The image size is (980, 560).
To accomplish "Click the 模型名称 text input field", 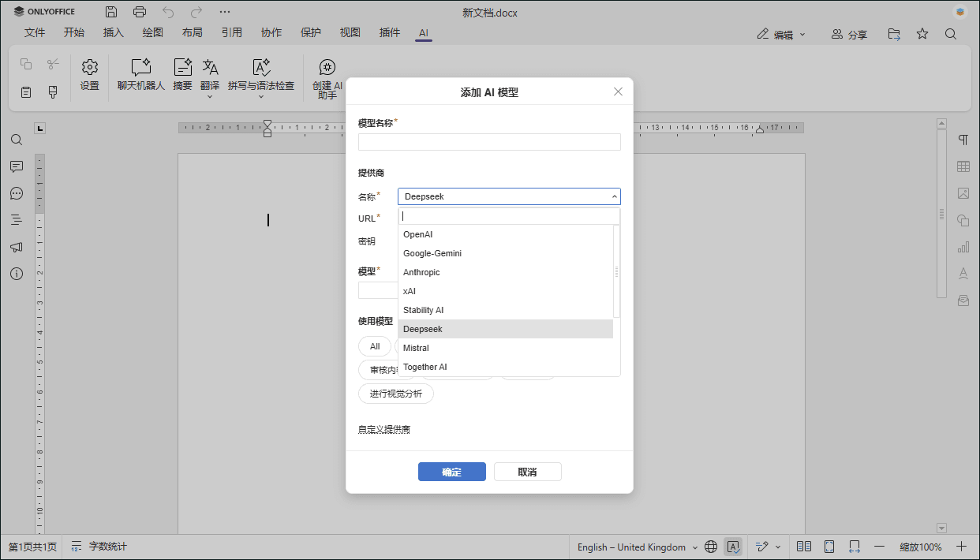I will click(x=489, y=142).
